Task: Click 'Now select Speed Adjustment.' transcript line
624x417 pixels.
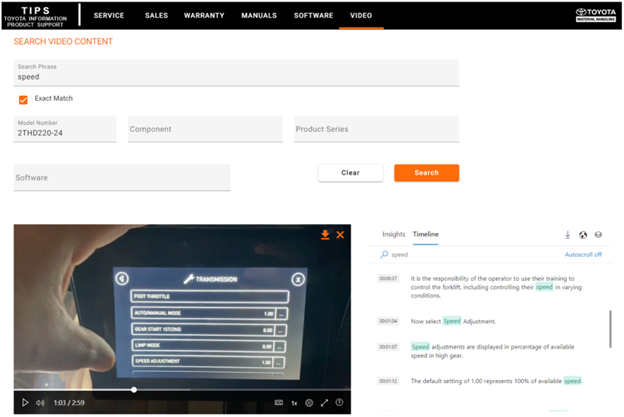Action: pyautogui.click(x=453, y=321)
